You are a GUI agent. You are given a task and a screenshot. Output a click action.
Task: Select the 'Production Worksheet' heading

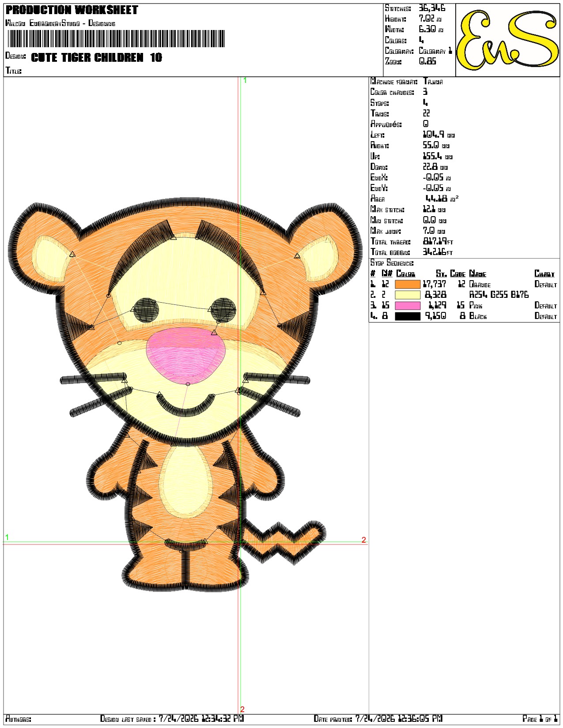point(72,10)
